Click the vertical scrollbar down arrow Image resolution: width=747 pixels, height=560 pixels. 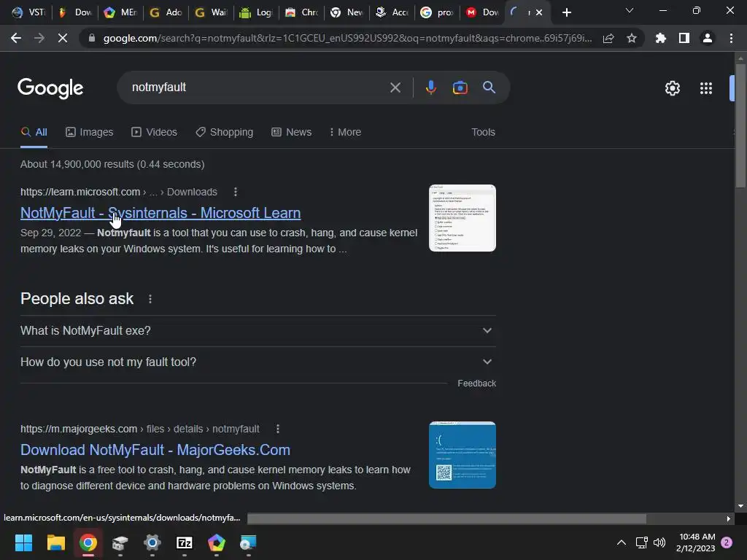coord(740,506)
